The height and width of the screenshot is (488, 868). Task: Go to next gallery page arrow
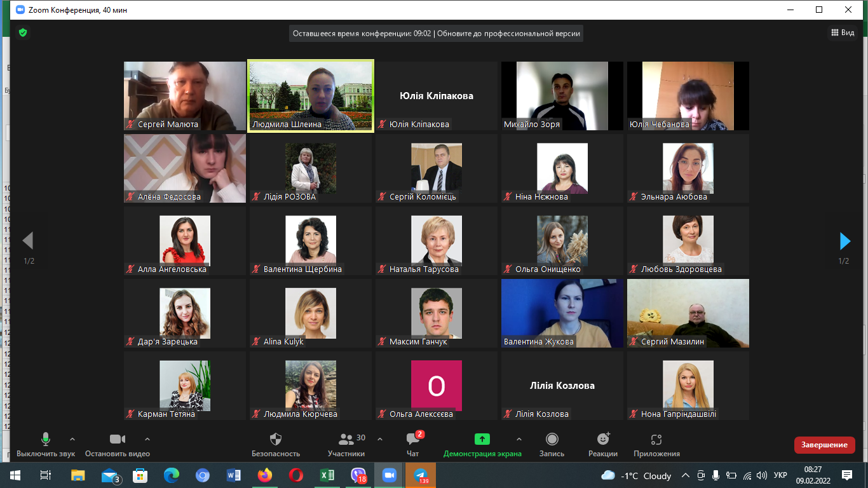pyautogui.click(x=844, y=241)
